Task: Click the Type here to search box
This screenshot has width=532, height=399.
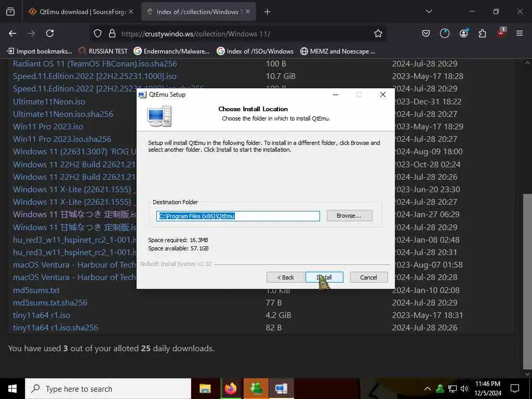Action: (108, 389)
